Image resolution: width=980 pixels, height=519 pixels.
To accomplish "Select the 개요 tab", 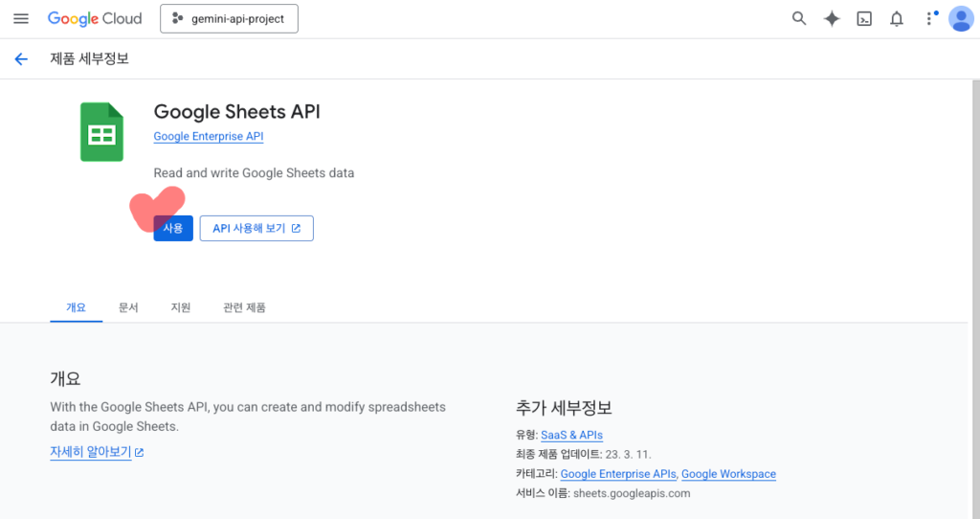I will [76, 307].
